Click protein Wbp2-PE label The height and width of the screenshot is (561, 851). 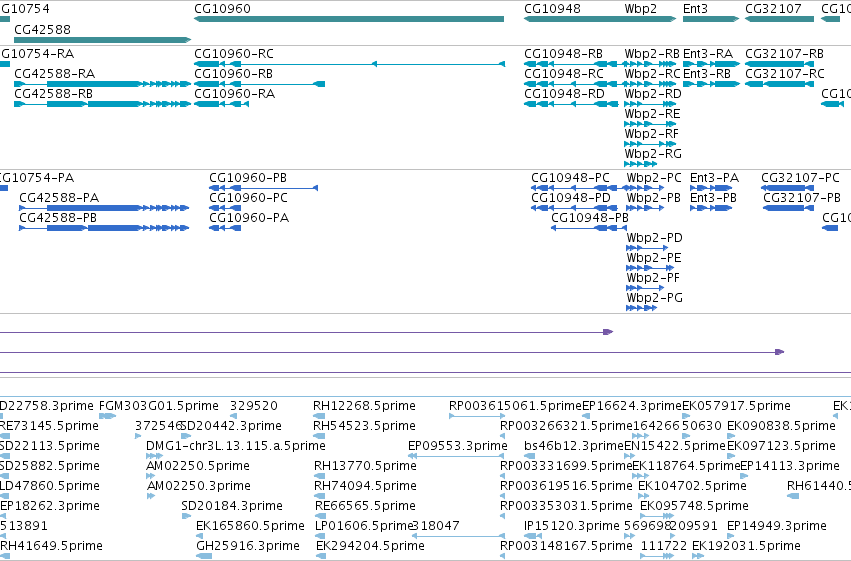(x=654, y=258)
